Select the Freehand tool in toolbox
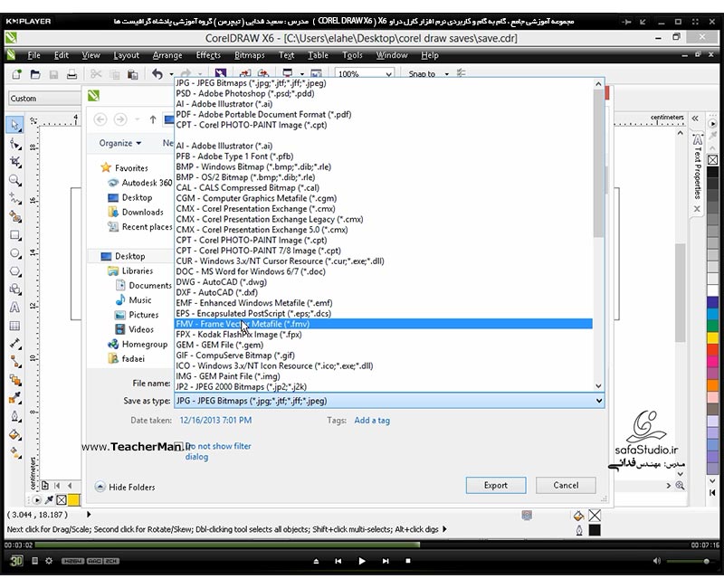724x588 pixels. coord(15,198)
